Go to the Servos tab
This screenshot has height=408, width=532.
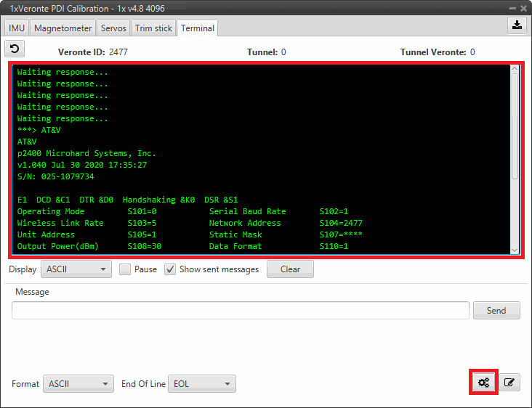pos(113,28)
